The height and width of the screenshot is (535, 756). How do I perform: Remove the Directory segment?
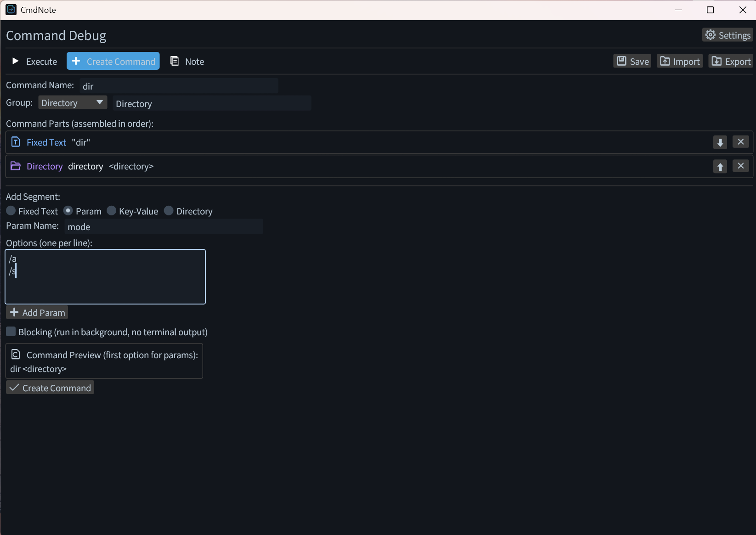741,166
